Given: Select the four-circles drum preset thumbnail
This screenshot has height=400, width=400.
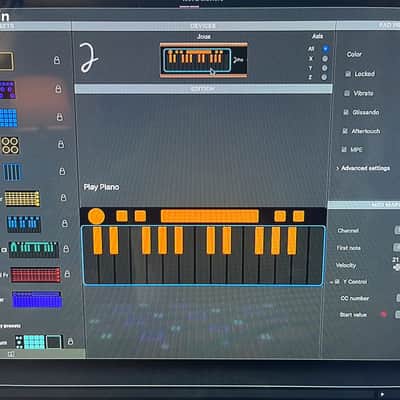Looking at the screenshot, I should click(x=10, y=145).
